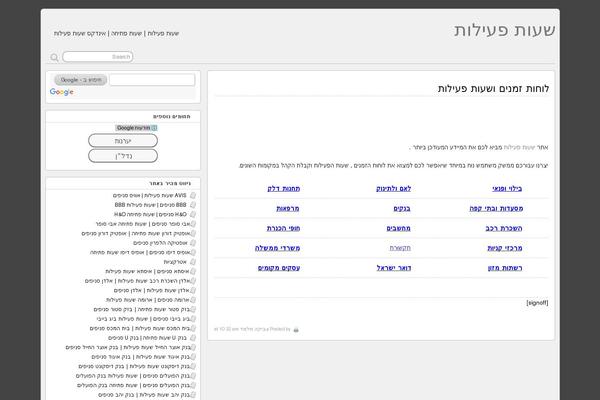The image size is (600, 400).
Task: Open sidebar entry ארומה סניפים
Action: [x=173, y=300]
